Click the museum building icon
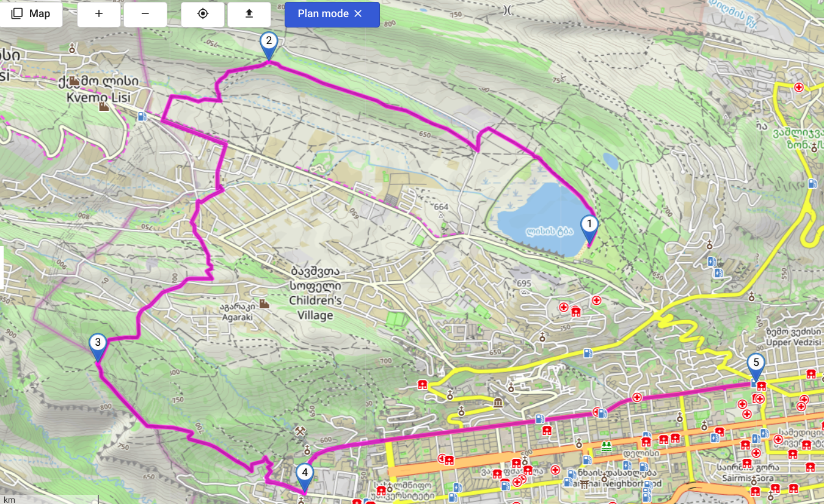This screenshot has width=824, height=504. [498, 403]
